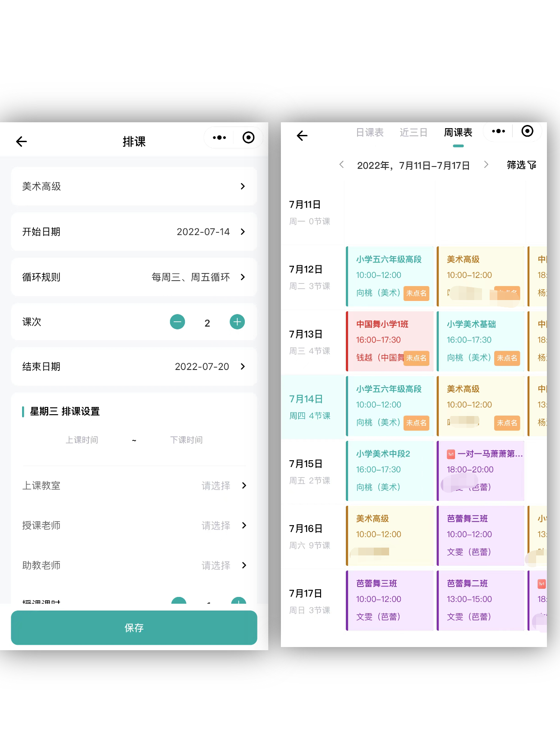Tap 未点名 badge on 中国舞小学1班

click(x=416, y=358)
